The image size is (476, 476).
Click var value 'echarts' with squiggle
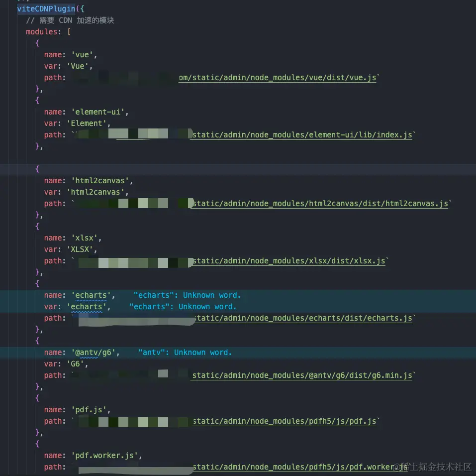(x=87, y=307)
